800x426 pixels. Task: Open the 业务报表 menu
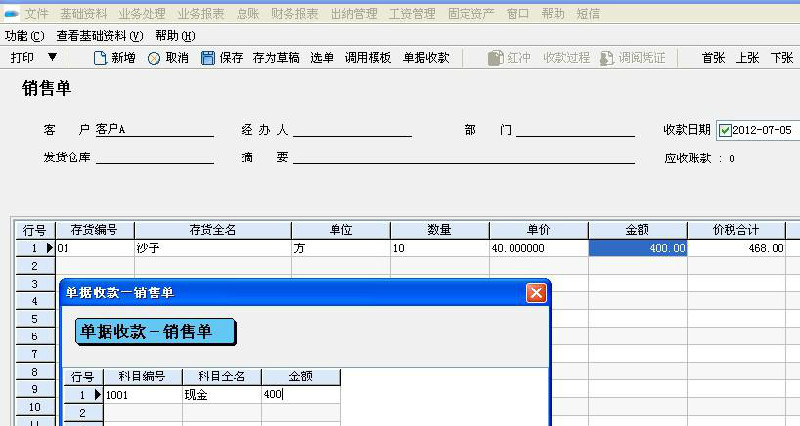(201, 14)
